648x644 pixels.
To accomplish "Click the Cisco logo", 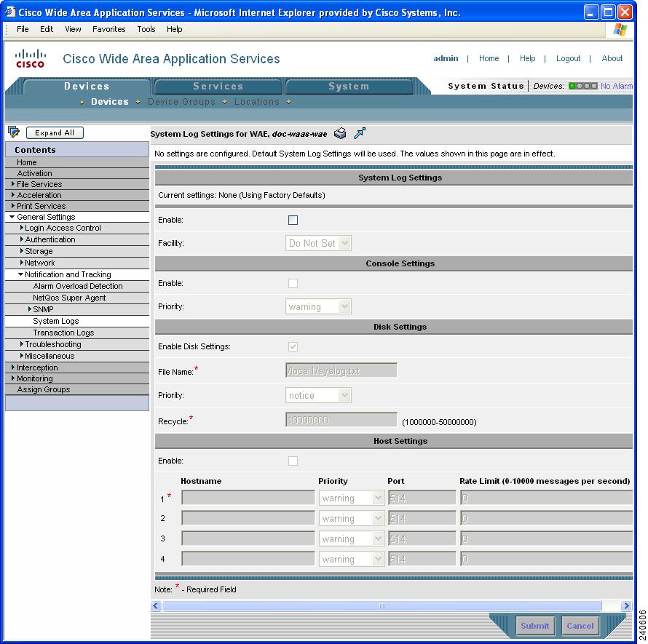I will [x=30, y=58].
